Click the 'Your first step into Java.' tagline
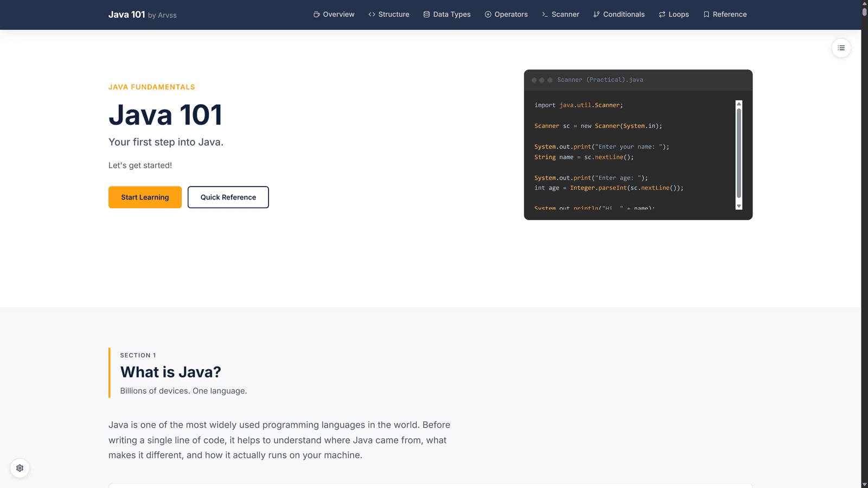The height and width of the screenshot is (488, 868). (165, 142)
